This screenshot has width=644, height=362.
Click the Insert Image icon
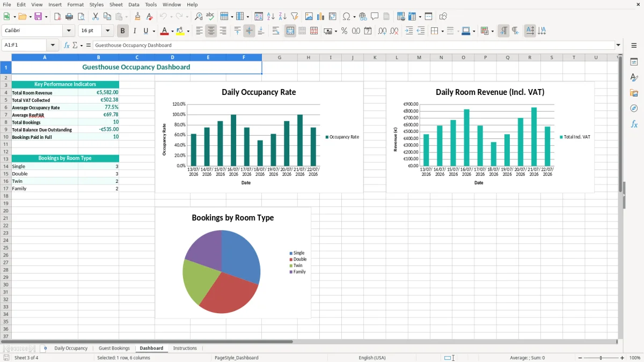pos(309,17)
